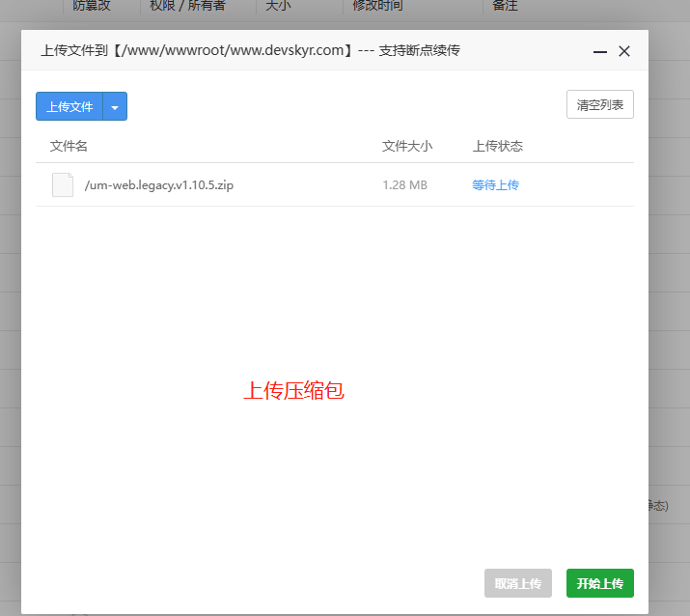The width and height of the screenshot is (690, 616).
Task: Click the 文件大小 column header
Action: tap(406, 146)
